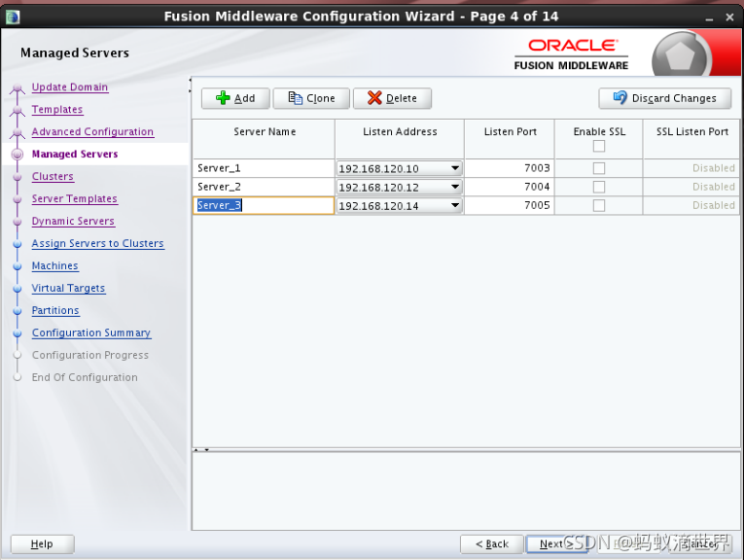Open Listen Address dropdown showing 192.168.120.12

455,187
